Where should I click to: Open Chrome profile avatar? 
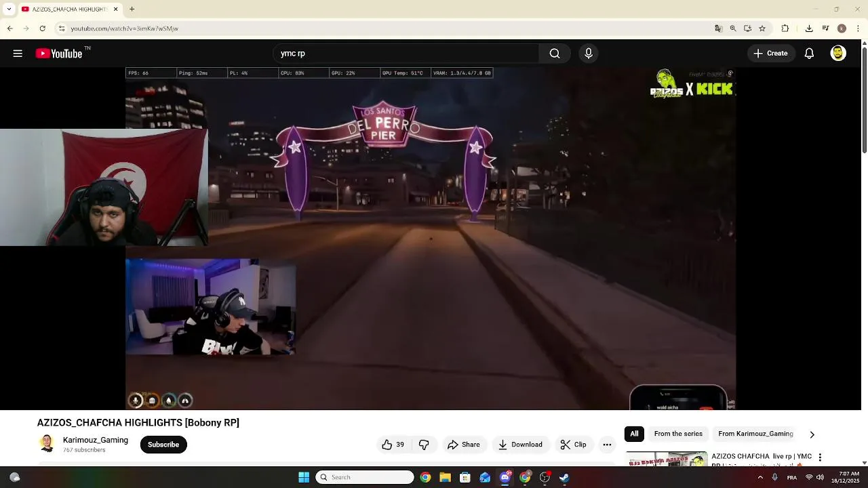pyautogui.click(x=842, y=28)
